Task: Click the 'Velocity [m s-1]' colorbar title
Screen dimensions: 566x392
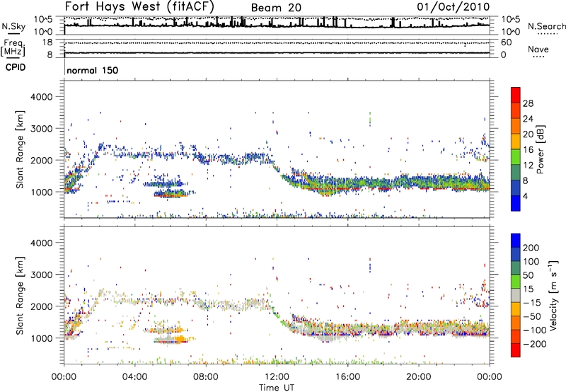Action: pyautogui.click(x=553, y=296)
